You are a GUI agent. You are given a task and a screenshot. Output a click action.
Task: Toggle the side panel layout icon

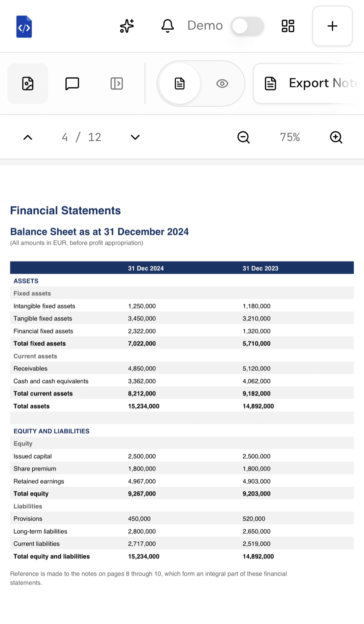[117, 83]
